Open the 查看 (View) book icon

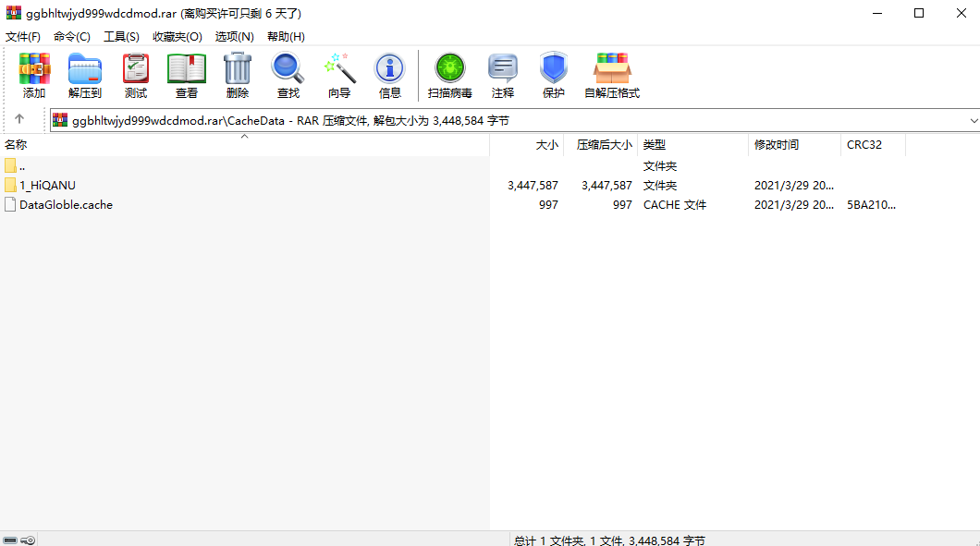point(186,68)
